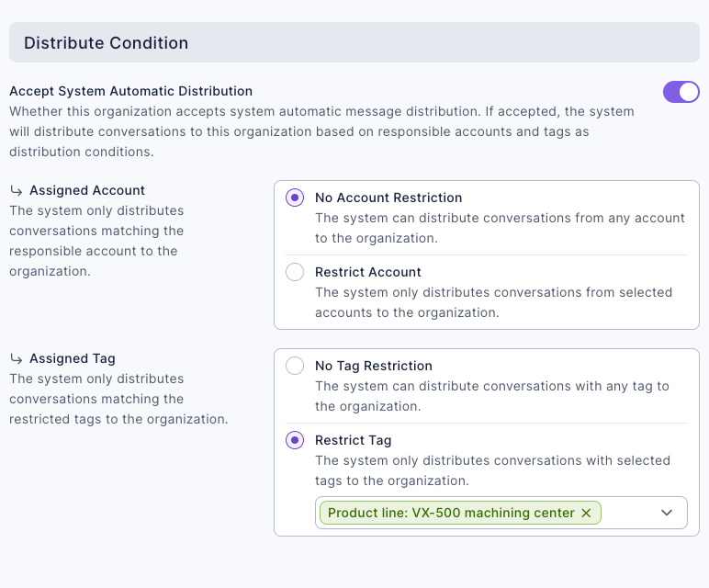
Task: Click the Assigned Tag label
Action: pyautogui.click(x=73, y=358)
